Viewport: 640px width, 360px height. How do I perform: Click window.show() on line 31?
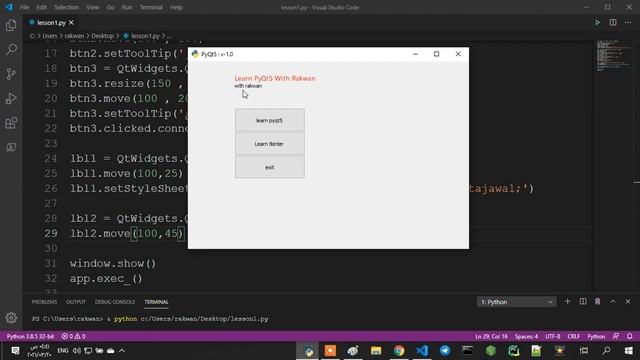coord(113,264)
